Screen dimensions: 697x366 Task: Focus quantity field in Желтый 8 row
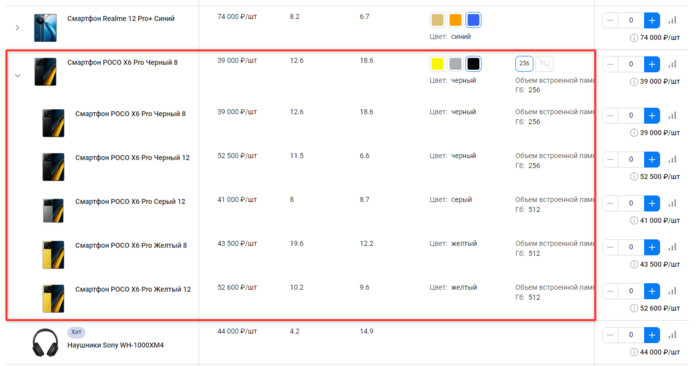631,247
